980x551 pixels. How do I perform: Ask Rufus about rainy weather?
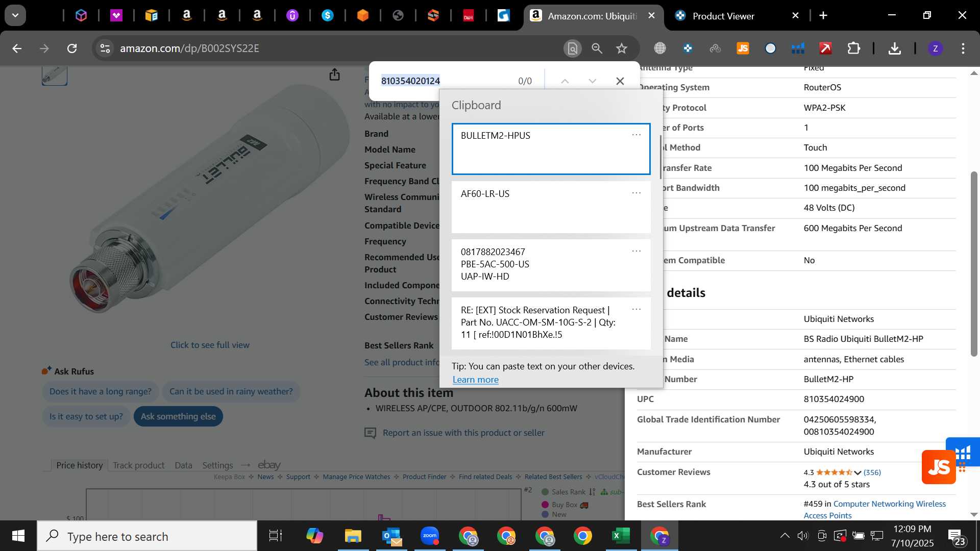pos(231,391)
